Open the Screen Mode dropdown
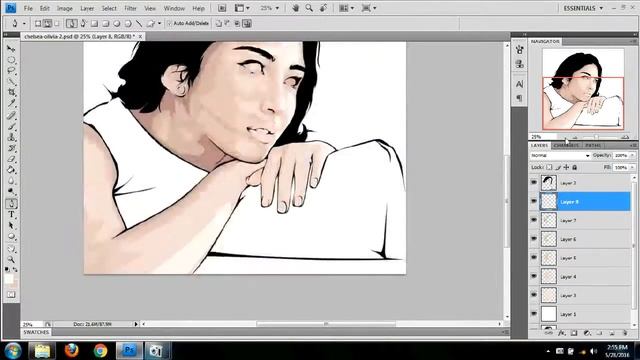640x360 pixels. click(369, 8)
